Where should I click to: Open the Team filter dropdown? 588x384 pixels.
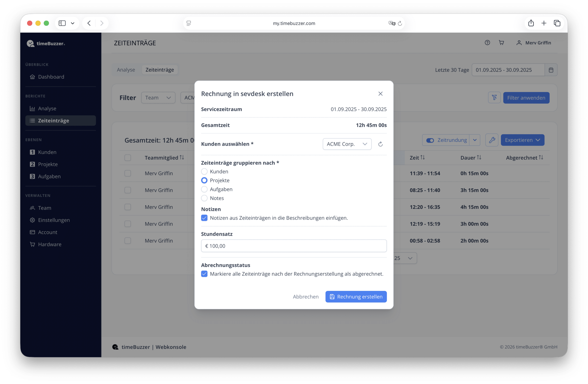[158, 98]
